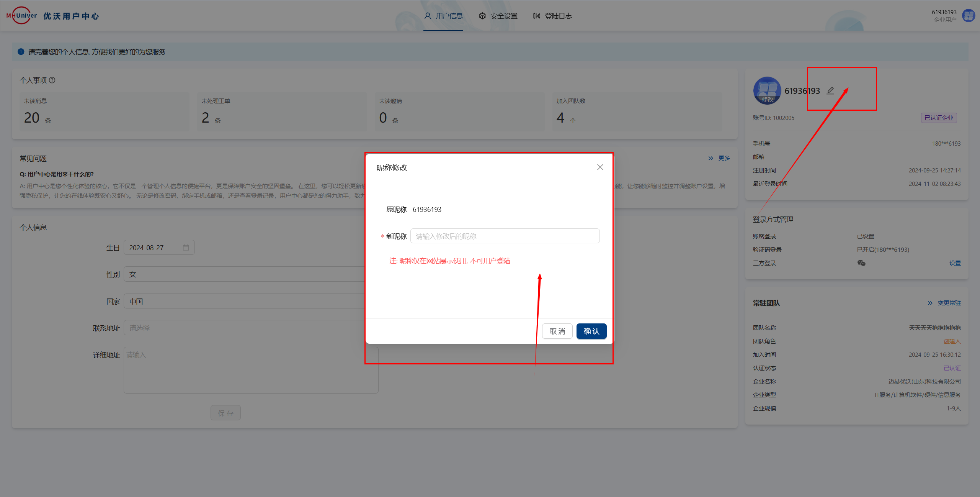980x497 pixels.
Task: Click 取消 button in dialog
Action: point(557,331)
